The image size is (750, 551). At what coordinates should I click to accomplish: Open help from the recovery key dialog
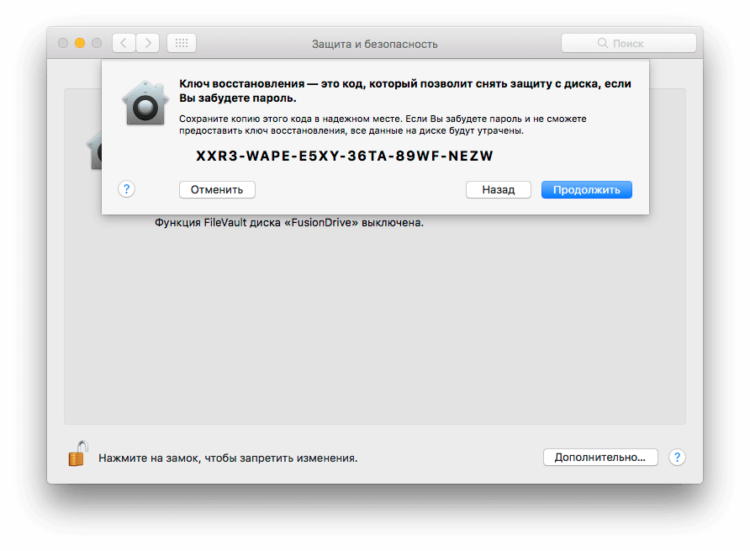[126, 189]
